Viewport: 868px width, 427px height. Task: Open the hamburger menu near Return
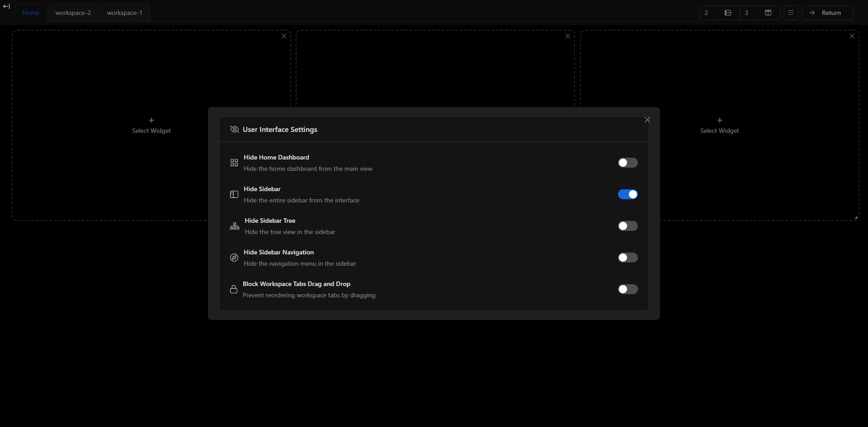[791, 13]
